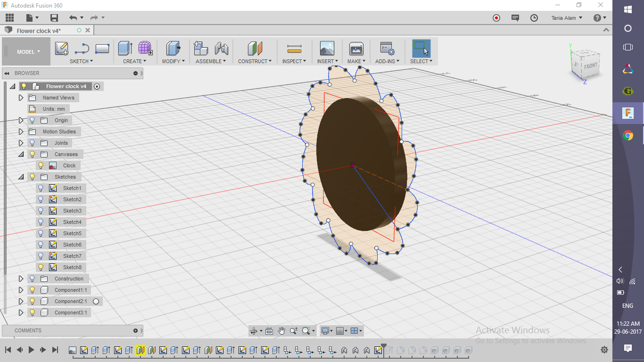Open Tania Alam account dropdown

[x=567, y=18]
